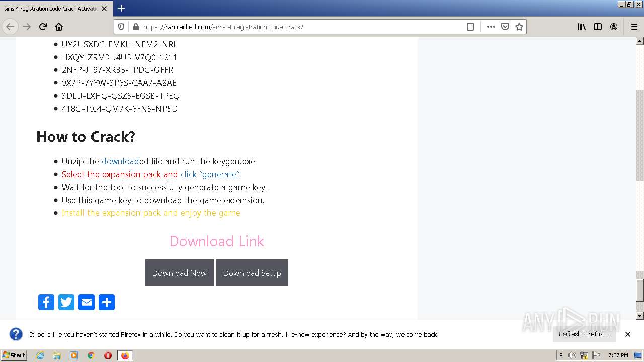The height and width of the screenshot is (362, 644).
Task: Launch Internet Explorer from taskbar
Action: pyautogui.click(x=40, y=355)
